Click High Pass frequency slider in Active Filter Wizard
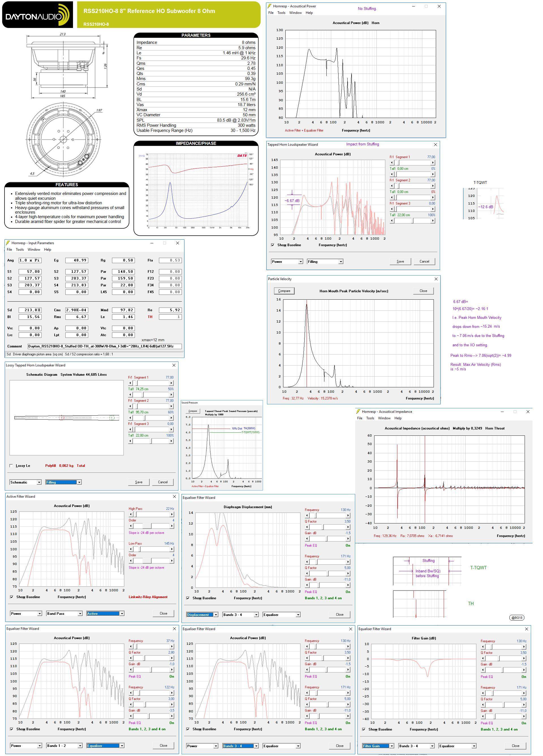 click(151, 514)
